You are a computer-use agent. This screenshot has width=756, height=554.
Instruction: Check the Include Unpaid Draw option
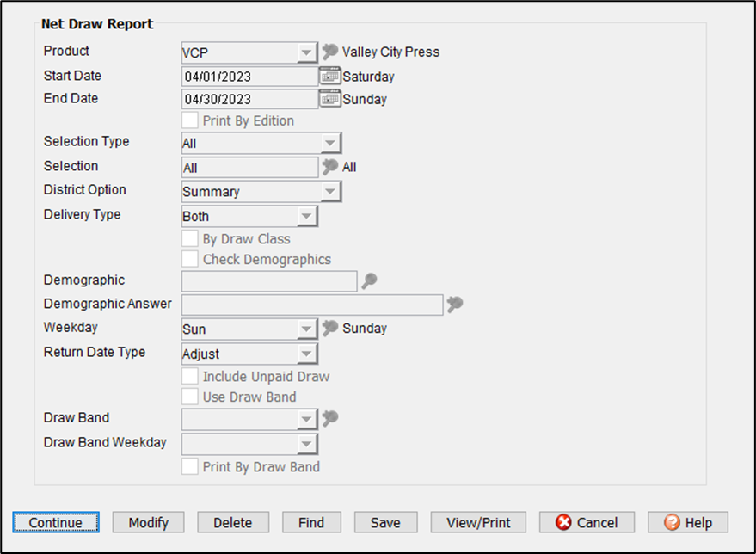pos(190,377)
